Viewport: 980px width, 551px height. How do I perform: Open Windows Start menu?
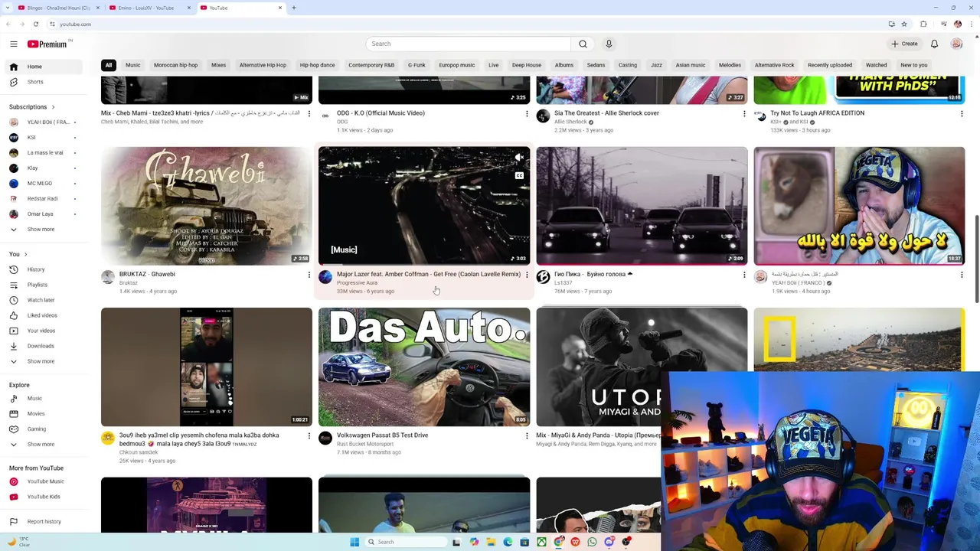354,542
